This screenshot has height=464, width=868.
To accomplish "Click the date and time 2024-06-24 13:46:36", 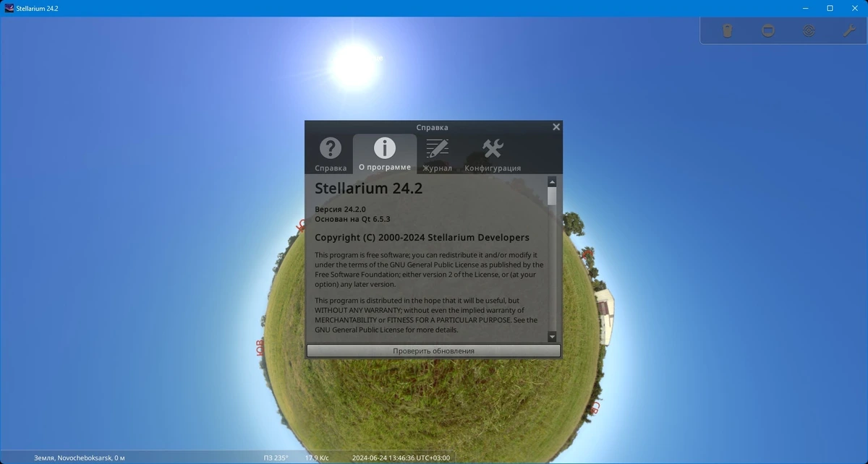I will pyautogui.click(x=401, y=457).
